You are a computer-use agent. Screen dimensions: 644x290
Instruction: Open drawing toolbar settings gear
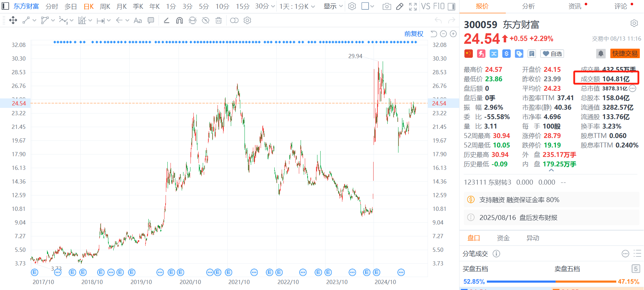247,20
